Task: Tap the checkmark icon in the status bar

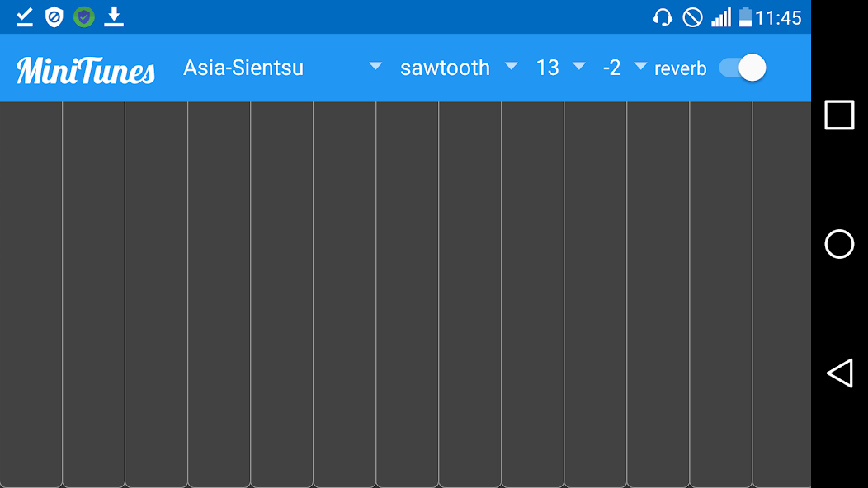Action: coord(24,16)
